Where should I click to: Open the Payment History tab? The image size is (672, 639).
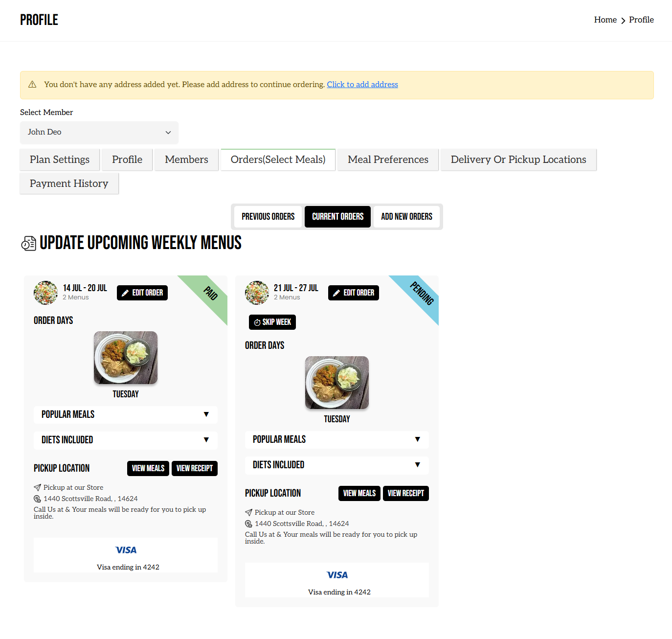pos(68,183)
